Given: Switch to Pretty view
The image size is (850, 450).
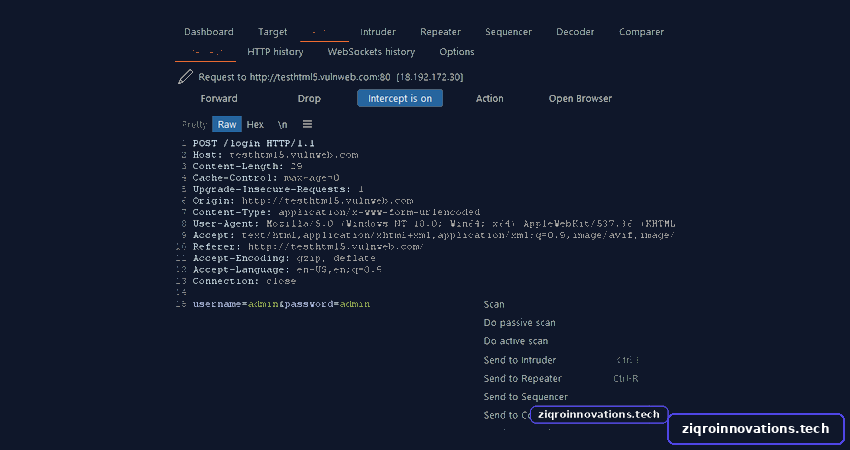Looking at the screenshot, I should click(x=194, y=125).
